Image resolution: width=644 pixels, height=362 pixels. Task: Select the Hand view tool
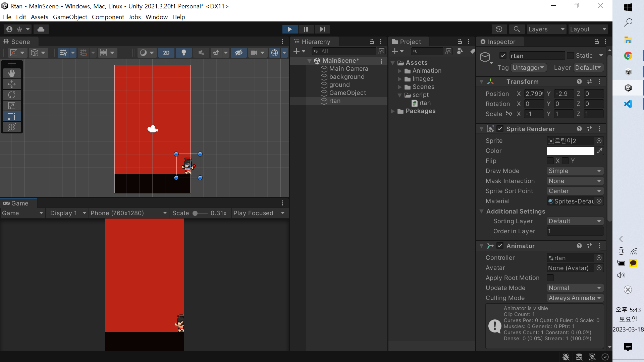pos(12,73)
